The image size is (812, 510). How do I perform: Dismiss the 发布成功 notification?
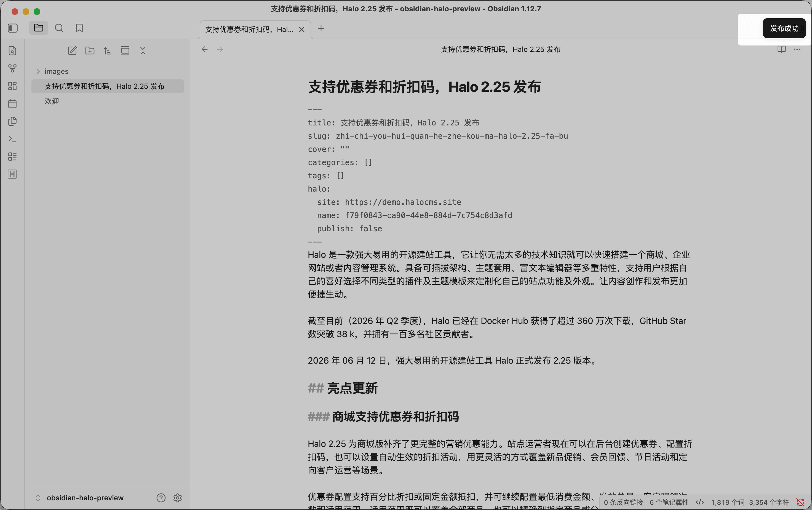point(784,28)
